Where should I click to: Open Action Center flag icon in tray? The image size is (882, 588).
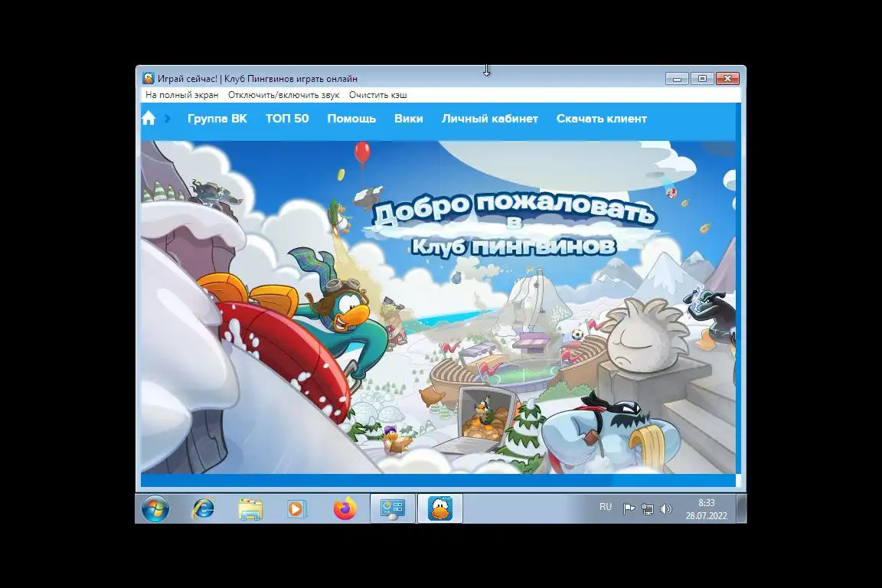click(629, 509)
